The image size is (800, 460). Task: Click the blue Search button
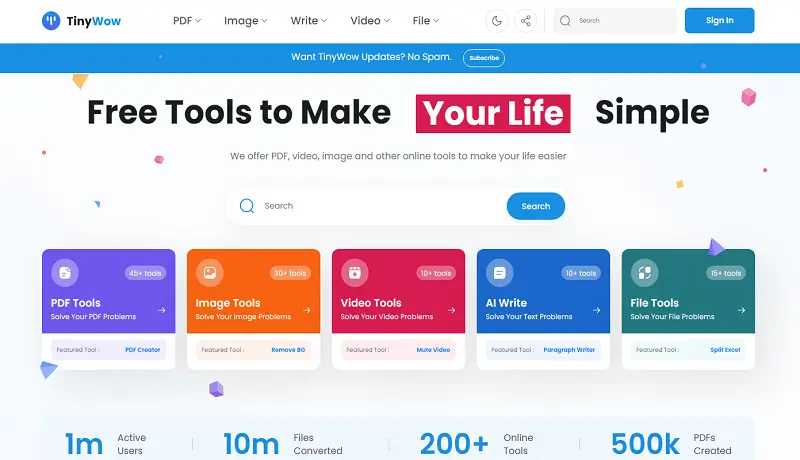(x=535, y=206)
